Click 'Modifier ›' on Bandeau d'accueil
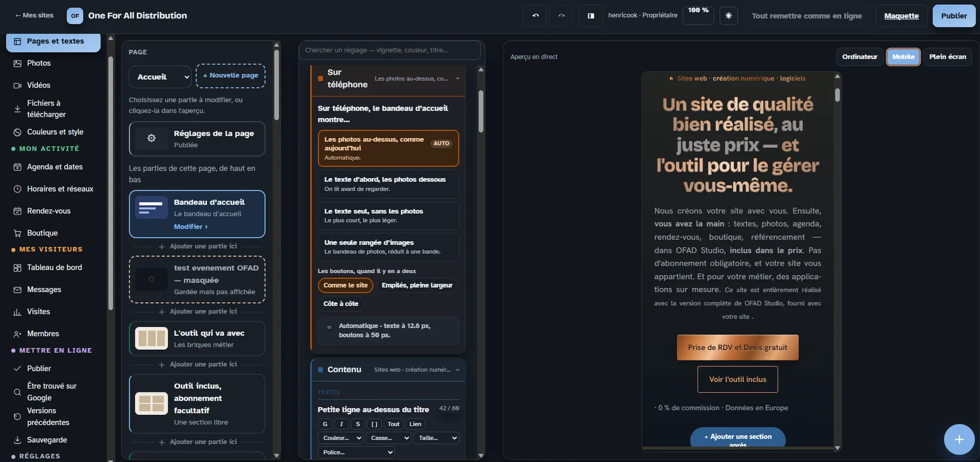The image size is (980, 462). [x=191, y=227]
